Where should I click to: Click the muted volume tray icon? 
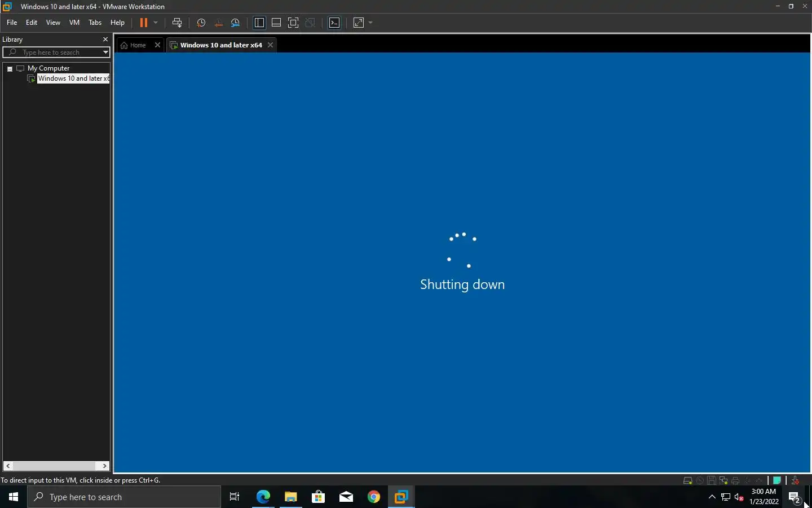point(739,497)
